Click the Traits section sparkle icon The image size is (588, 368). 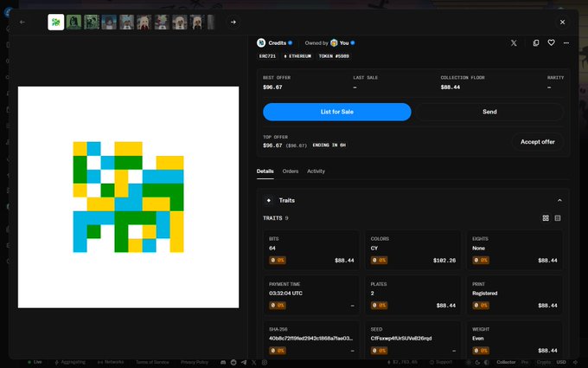(x=269, y=201)
